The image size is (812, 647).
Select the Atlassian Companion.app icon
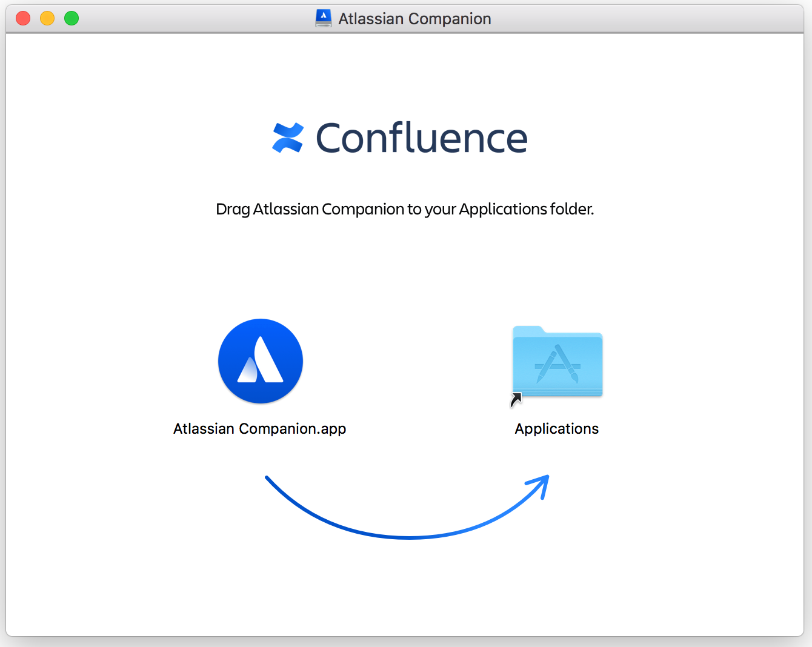tap(261, 361)
